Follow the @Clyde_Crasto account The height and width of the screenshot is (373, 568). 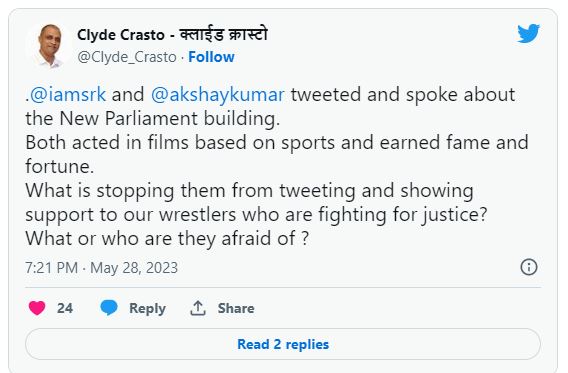(x=211, y=57)
